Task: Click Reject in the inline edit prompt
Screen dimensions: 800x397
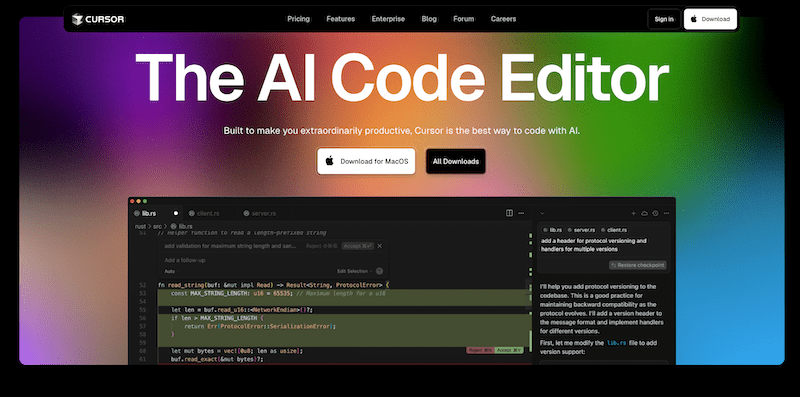Action: (321, 246)
